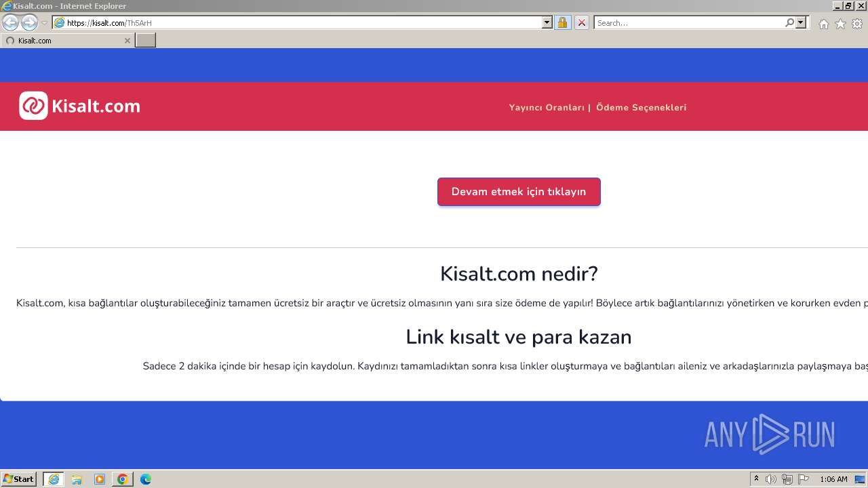Click the Show desktop button in the tray

coord(860,479)
